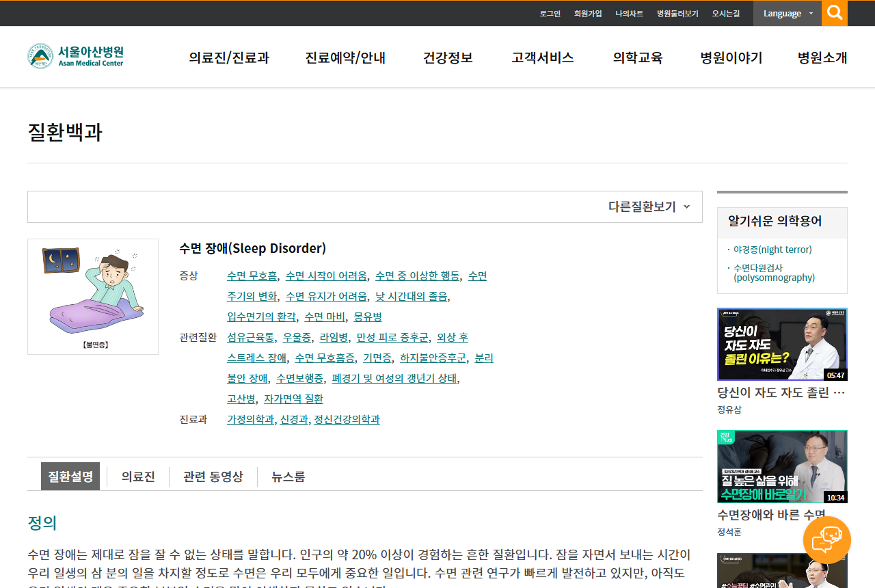Open the 오시는길 link
Screen dimensions: 875x588
coord(726,14)
